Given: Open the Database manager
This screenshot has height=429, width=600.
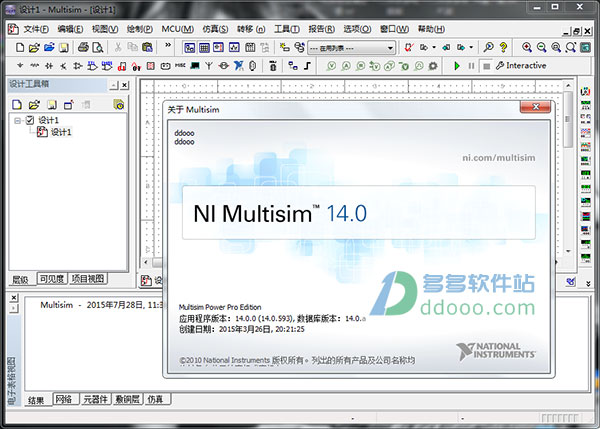Looking at the screenshot, I should point(299,47).
